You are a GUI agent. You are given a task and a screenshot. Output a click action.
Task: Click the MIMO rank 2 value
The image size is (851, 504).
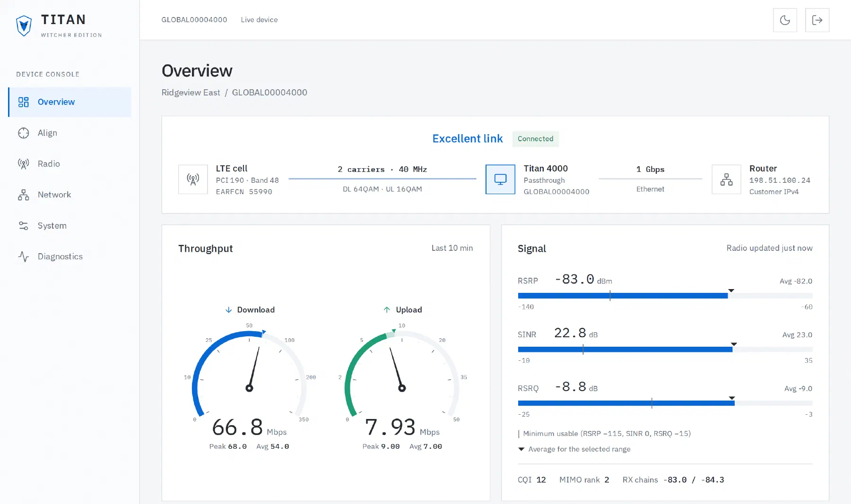coord(584,480)
